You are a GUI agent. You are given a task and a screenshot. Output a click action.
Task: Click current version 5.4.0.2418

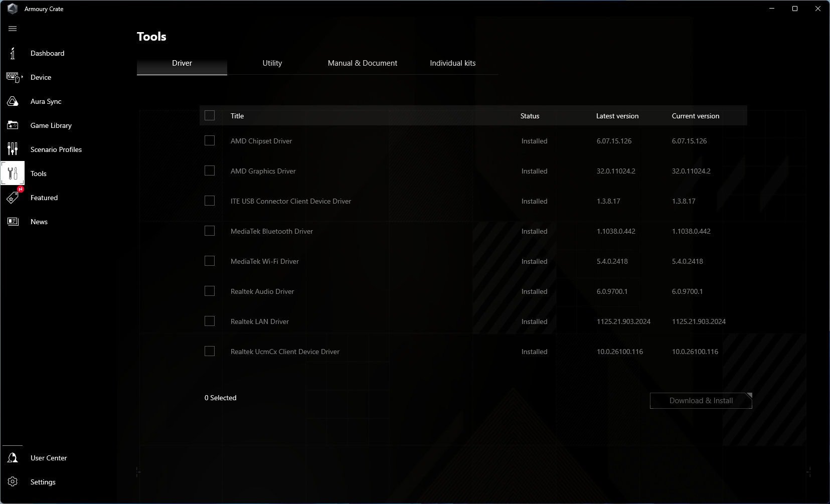pos(688,261)
